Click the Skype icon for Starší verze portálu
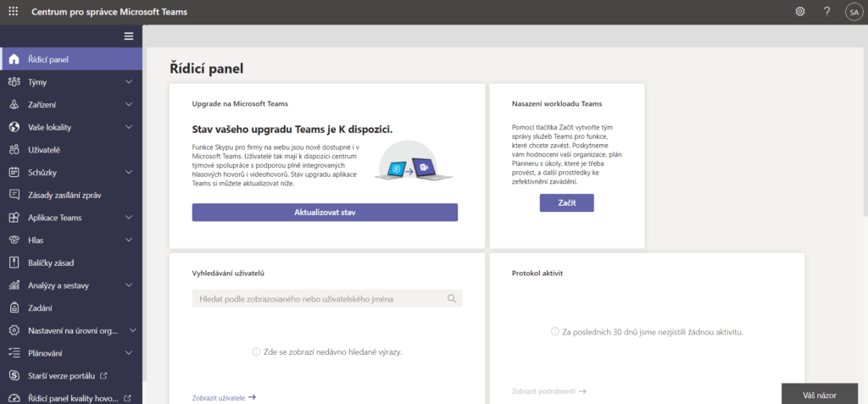Image resolution: width=868 pixels, height=404 pixels. (x=14, y=376)
